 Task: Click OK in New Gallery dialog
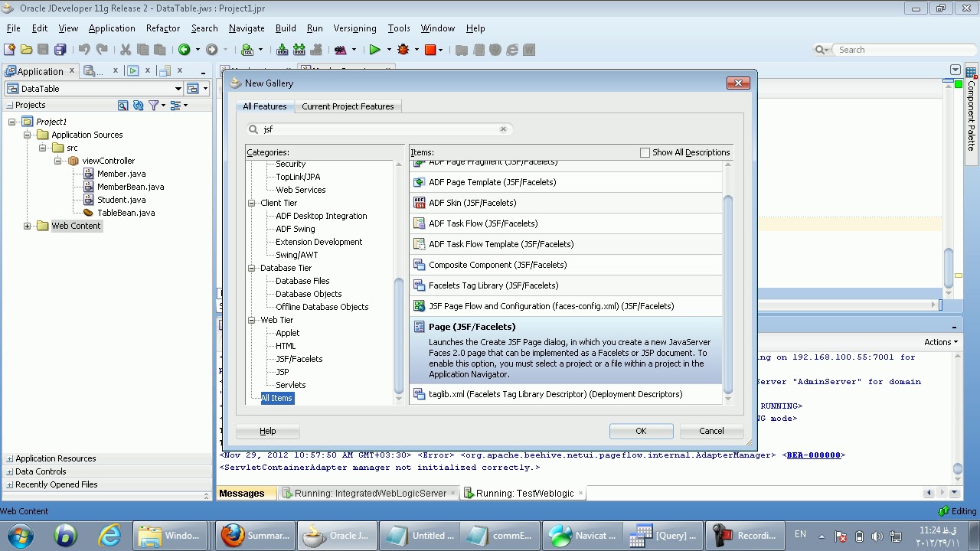click(x=641, y=431)
